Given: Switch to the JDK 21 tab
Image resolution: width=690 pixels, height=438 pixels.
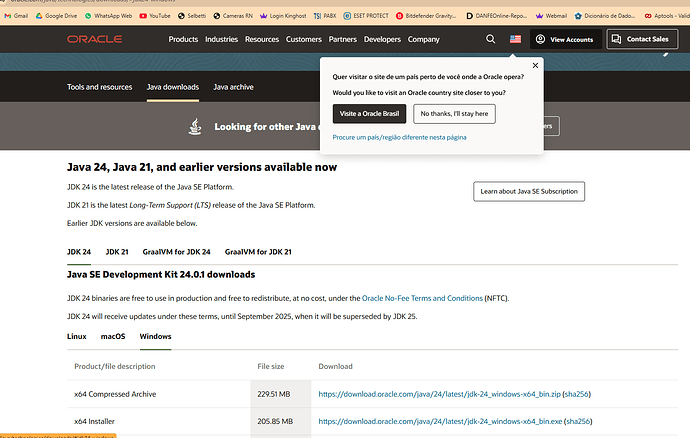Looking at the screenshot, I should [x=117, y=252].
